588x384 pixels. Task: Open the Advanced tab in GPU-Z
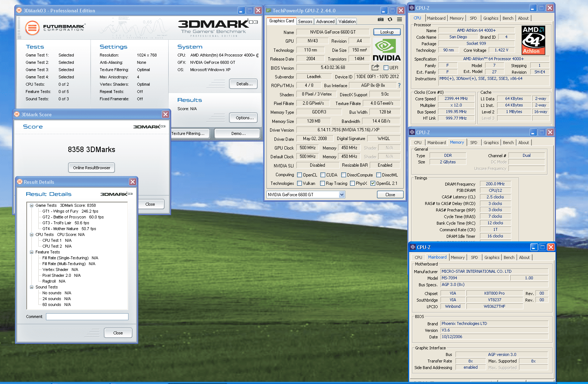tap(325, 22)
